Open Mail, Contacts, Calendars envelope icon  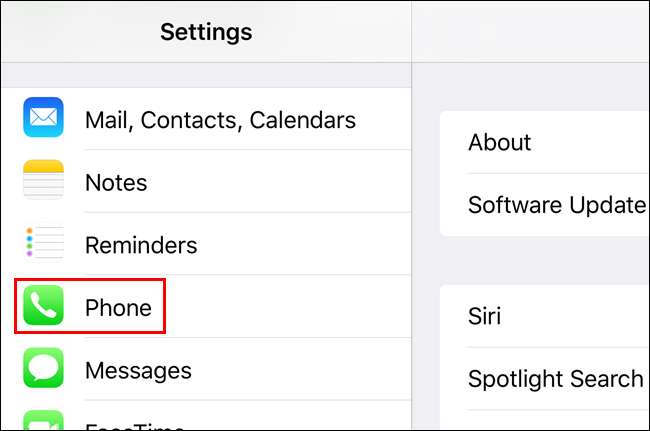[x=43, y=120]
